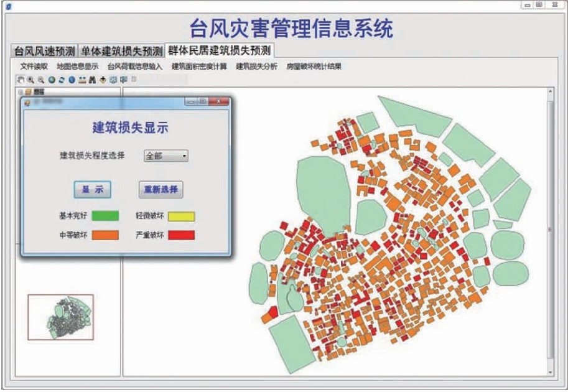Open the 建筑损失分析 menu

[x=256, y=66]
